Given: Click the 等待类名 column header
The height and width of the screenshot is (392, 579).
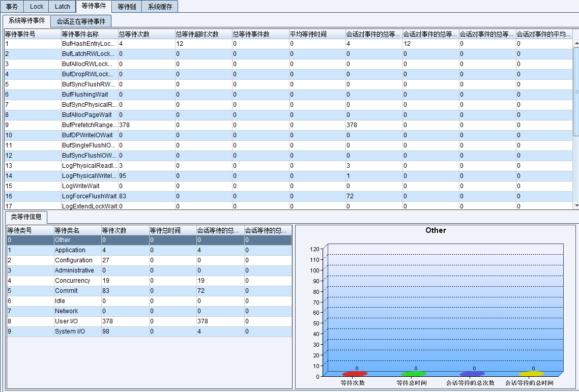Looking at the screenshot, I should pos(76,230).
